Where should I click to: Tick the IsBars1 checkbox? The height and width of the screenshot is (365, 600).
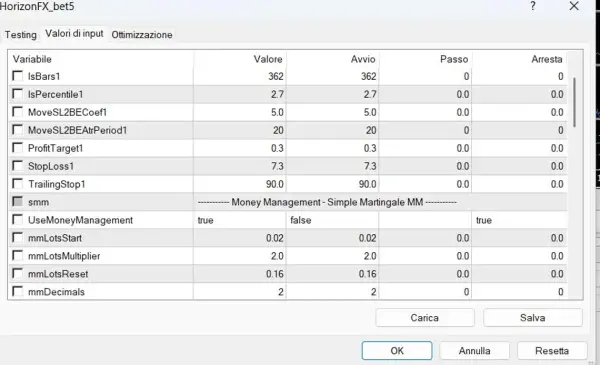18,76
